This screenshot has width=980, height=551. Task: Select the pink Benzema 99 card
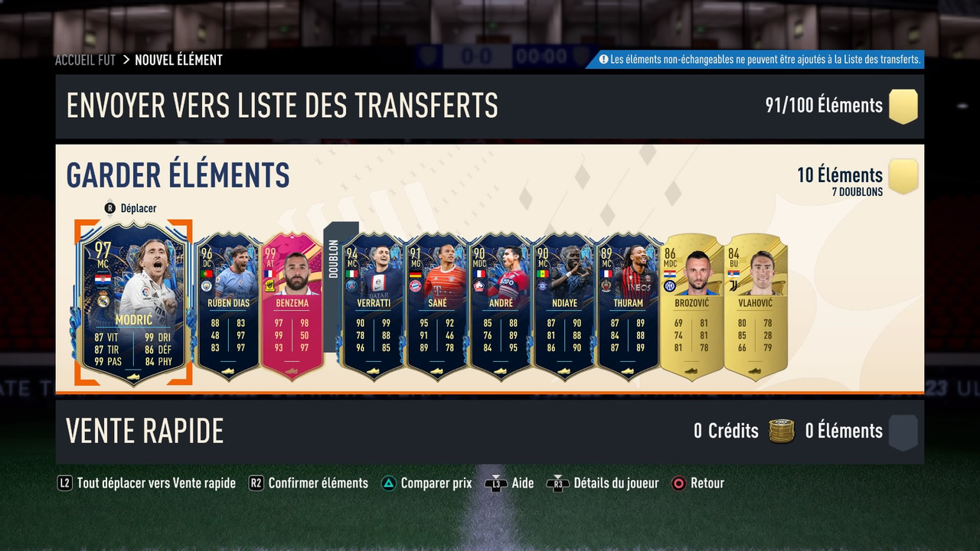292,306
